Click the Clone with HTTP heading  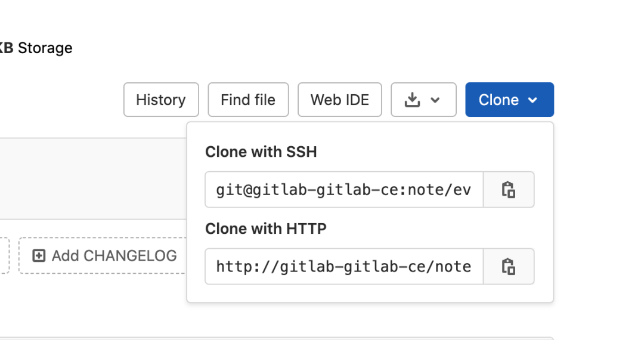[x=265, y=228]
